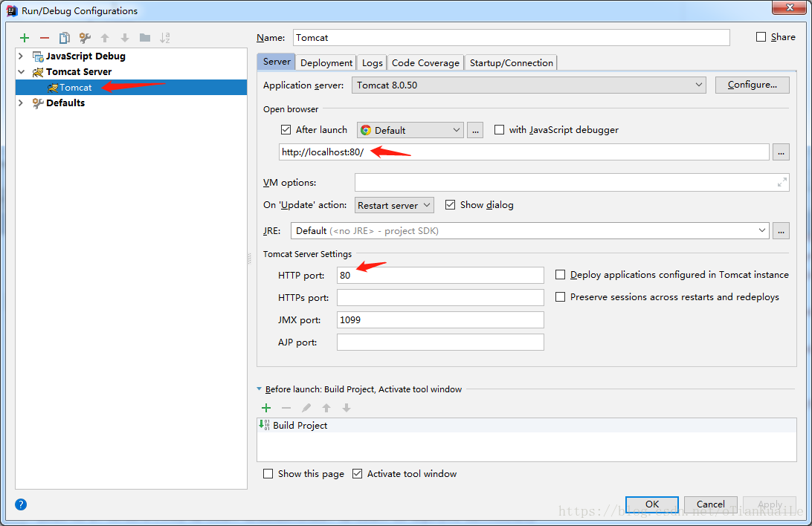Click the Configure... button
This screenshot has width=812, height=526.
point(752,85)
